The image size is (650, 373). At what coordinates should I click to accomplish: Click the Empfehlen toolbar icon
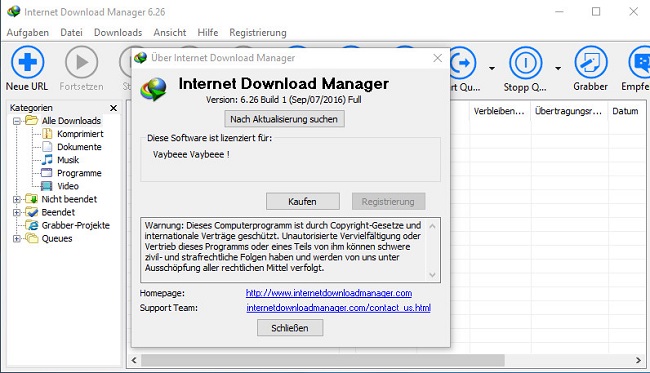point(640,62)
